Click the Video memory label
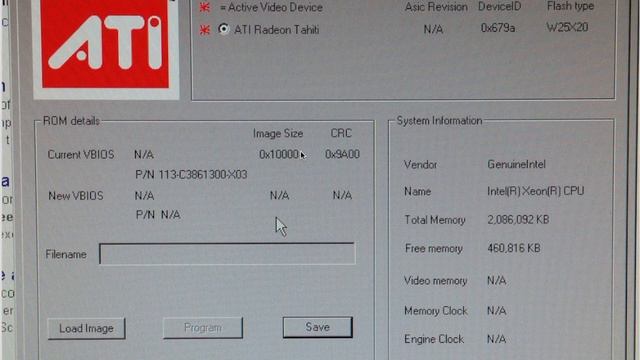The image size is (640, 360). tap(435, 281)
